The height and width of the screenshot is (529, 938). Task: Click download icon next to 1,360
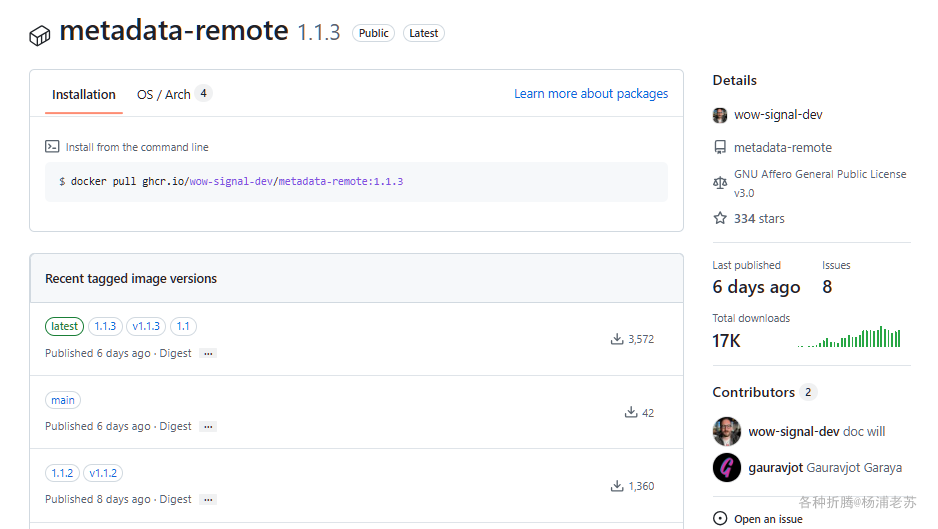[x=617, y=486]
